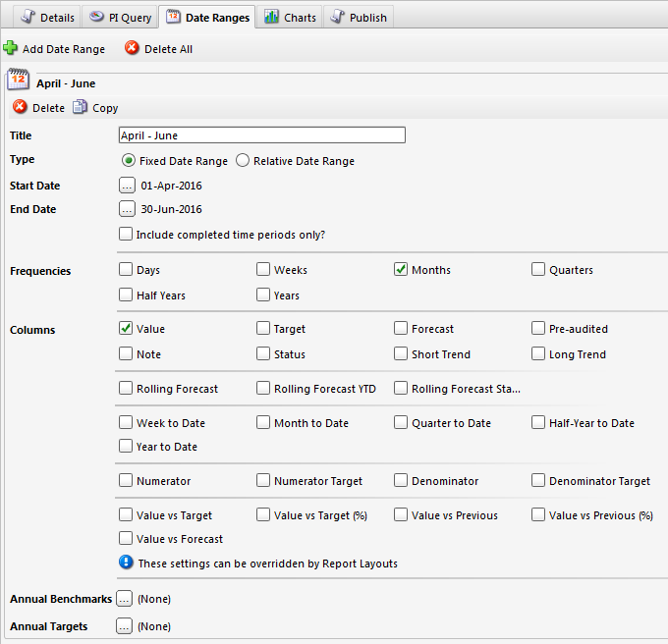The image size is (668, 644).
Task: Select Relative Date Range radio button
Action: [243, 160]
